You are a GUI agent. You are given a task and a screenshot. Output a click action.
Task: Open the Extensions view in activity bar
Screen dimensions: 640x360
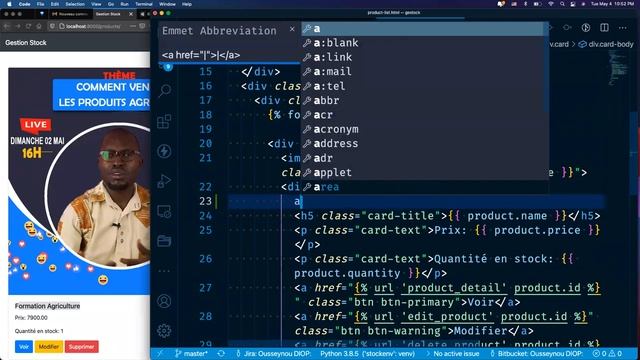[x=164, y=121]
